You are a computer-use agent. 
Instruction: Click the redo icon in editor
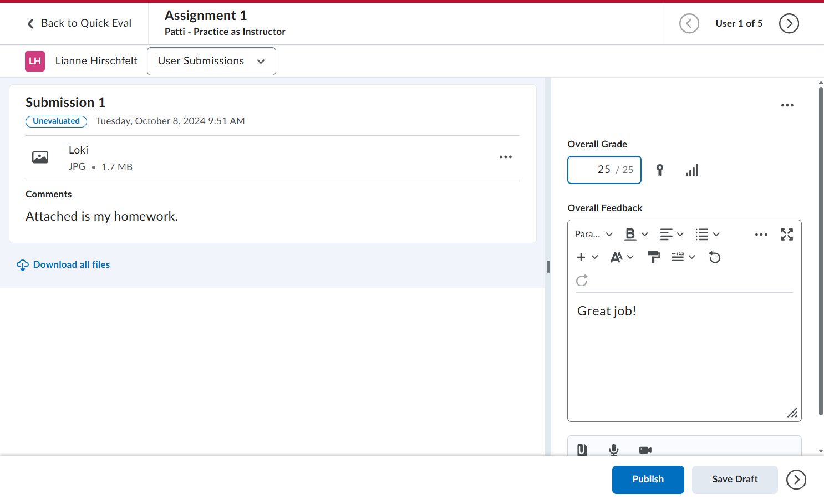tap(582, 281)
